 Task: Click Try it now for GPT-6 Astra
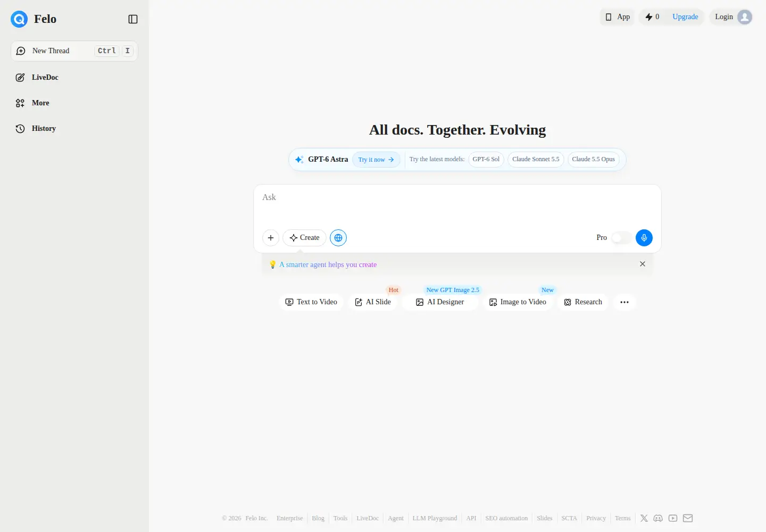point(376,160)
